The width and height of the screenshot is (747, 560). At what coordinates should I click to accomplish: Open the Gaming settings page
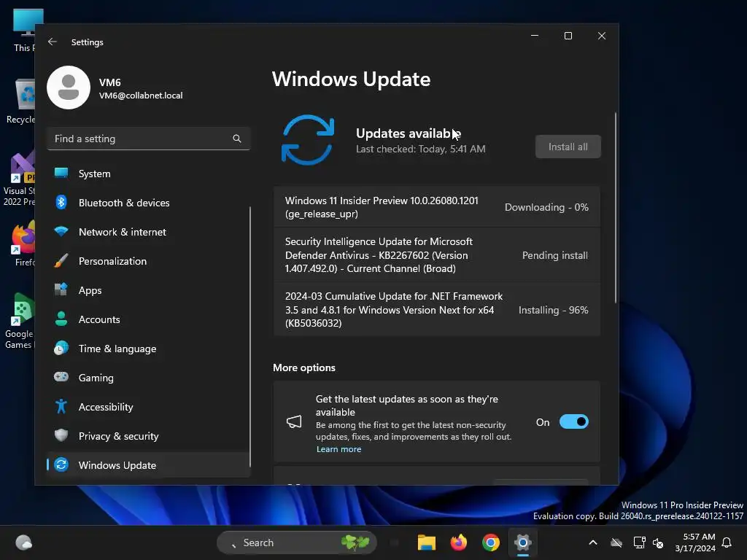point(149,378)
